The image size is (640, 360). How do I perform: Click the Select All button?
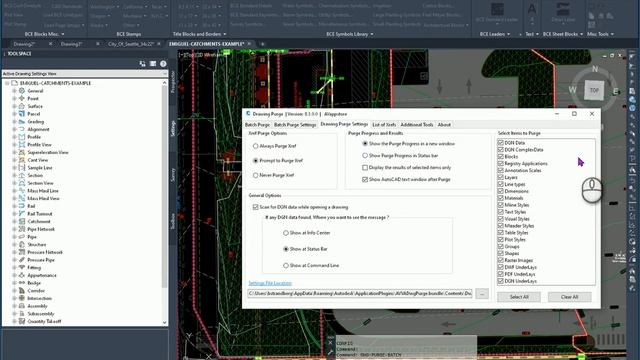pyautogui.click(x=519, y=297)
